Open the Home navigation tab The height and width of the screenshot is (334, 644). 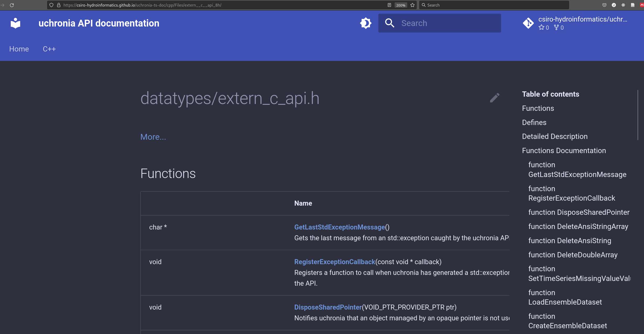(x=19, y=49)
